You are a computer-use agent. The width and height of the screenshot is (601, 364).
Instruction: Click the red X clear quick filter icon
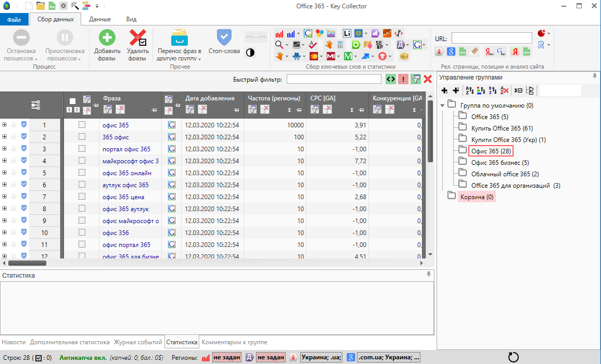pyautogui.click(x=428, y=80)
